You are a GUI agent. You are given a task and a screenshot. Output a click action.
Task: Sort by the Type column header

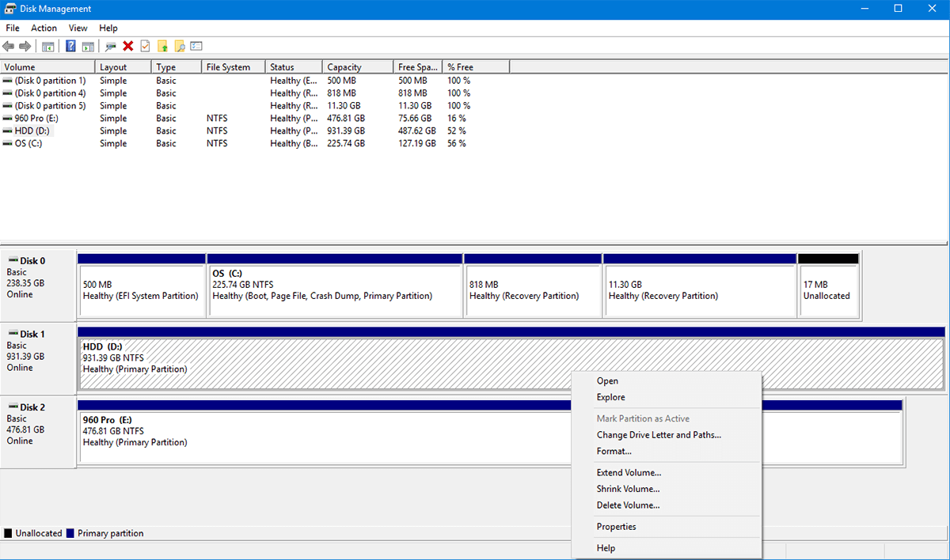click(177, 67)
